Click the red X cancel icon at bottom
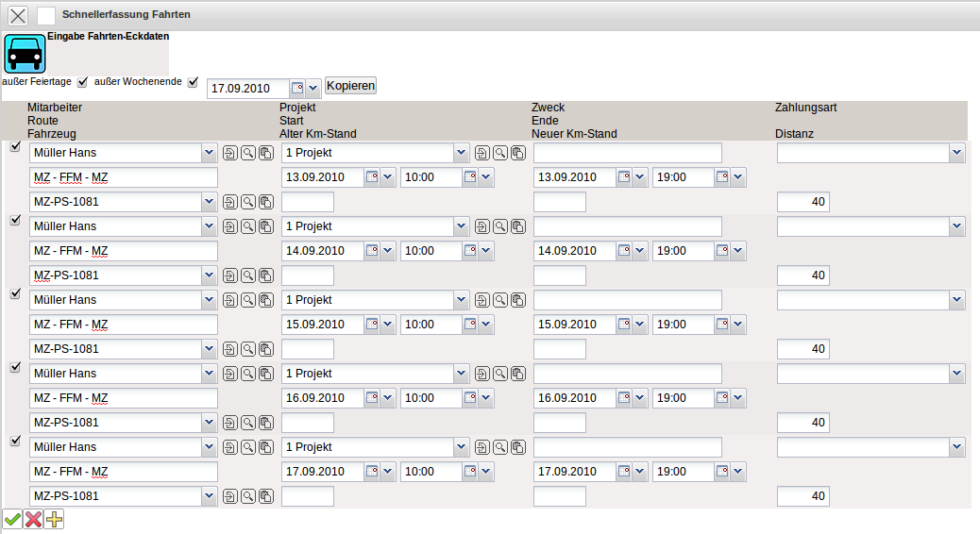This screenshot has width=980, height=534. [33, 519]
